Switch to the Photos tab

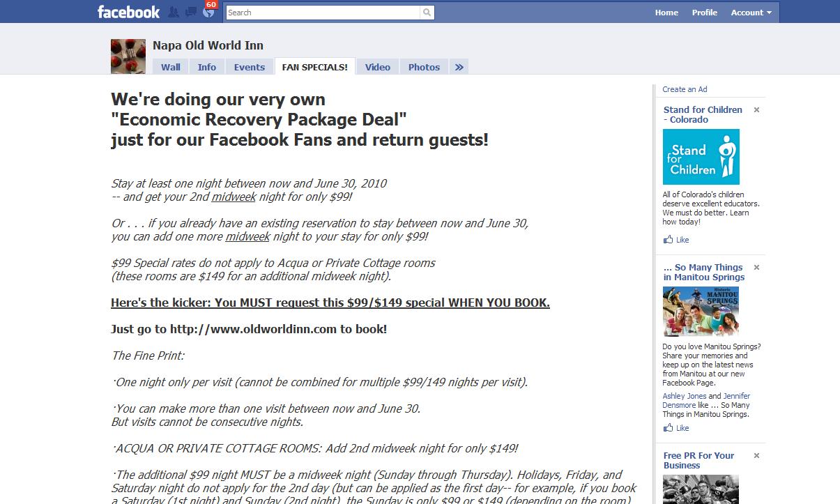pos(424,67)
